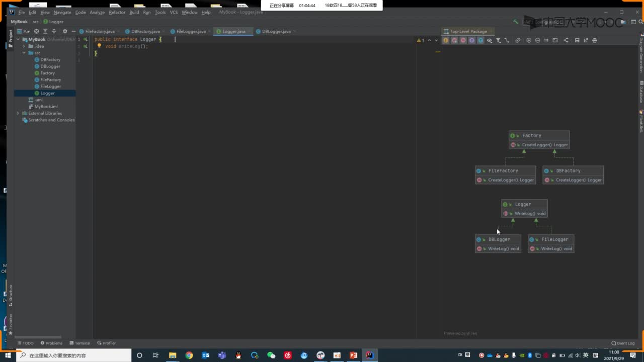644x362 pixels.
Task: Click the build hammer icon
Action: (515, 22)
